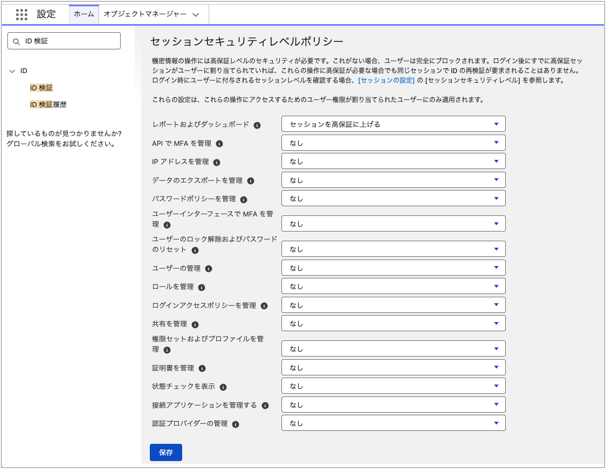Open the API で MFA を管理 dropdown
Image resolution: width=606 pixels, height=469 pixels.
(393, 143)
